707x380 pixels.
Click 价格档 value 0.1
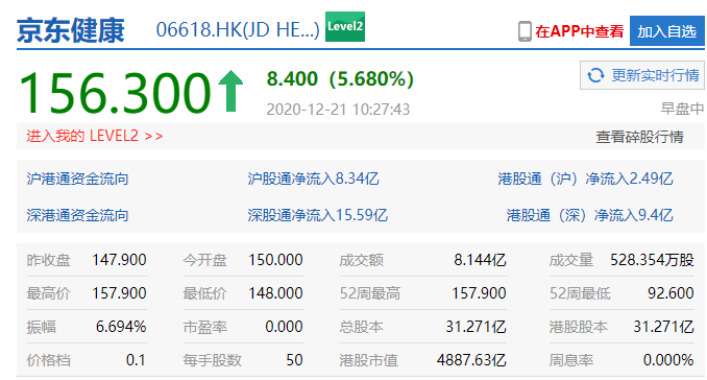coord(136,360)
